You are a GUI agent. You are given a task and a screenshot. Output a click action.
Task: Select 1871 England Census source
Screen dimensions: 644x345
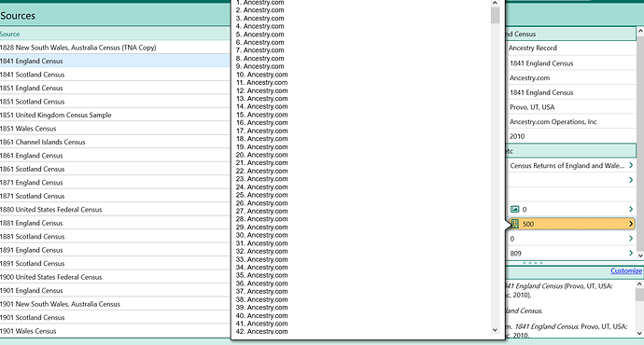[115, 183]
